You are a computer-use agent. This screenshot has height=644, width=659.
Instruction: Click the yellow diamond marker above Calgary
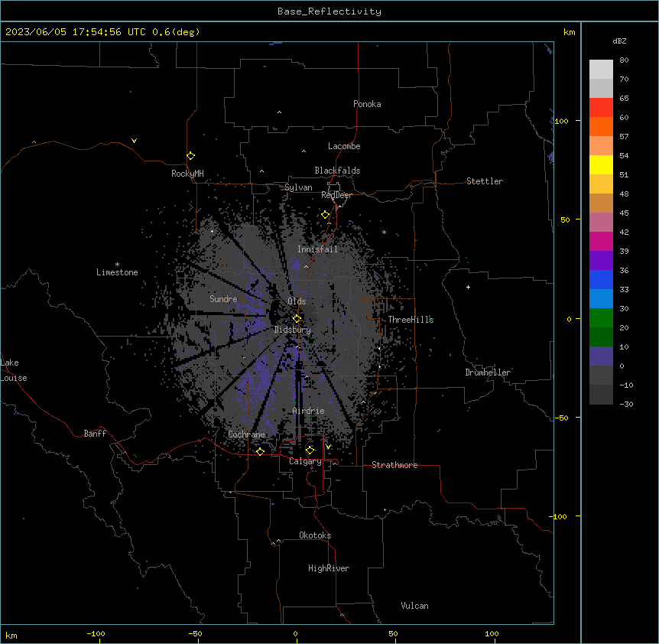(x=310, y=450)
